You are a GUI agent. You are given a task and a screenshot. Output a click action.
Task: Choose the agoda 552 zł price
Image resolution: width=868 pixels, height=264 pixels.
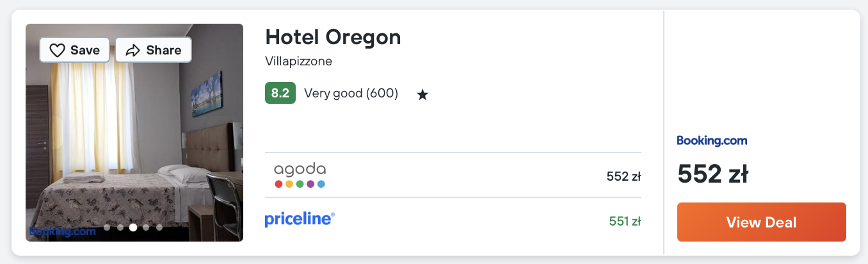[623, 176]
